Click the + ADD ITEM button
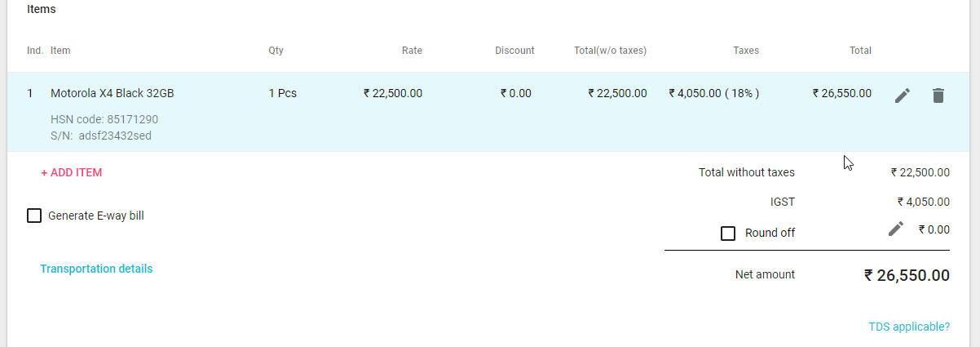This screenshot has width=980, height=347. click(x=72, y=173)
